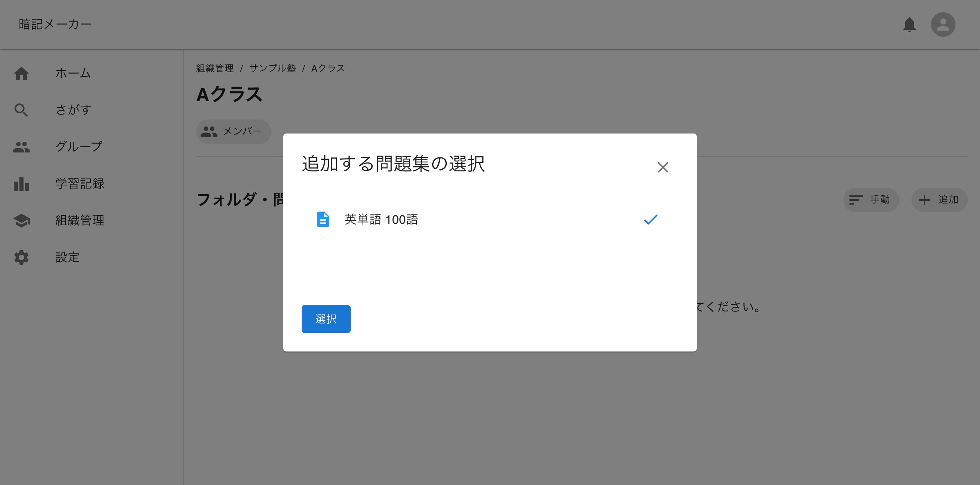Open 設定 in the sidebar
The height and width of the screenshot is (485, 980).
[x=67, y=257]
